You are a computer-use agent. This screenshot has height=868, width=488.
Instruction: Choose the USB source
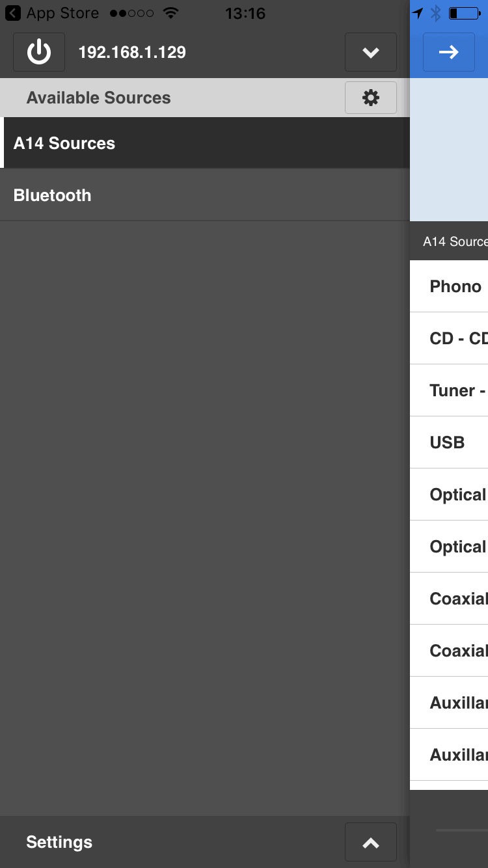pyautogui.click(x=449, y=442)
